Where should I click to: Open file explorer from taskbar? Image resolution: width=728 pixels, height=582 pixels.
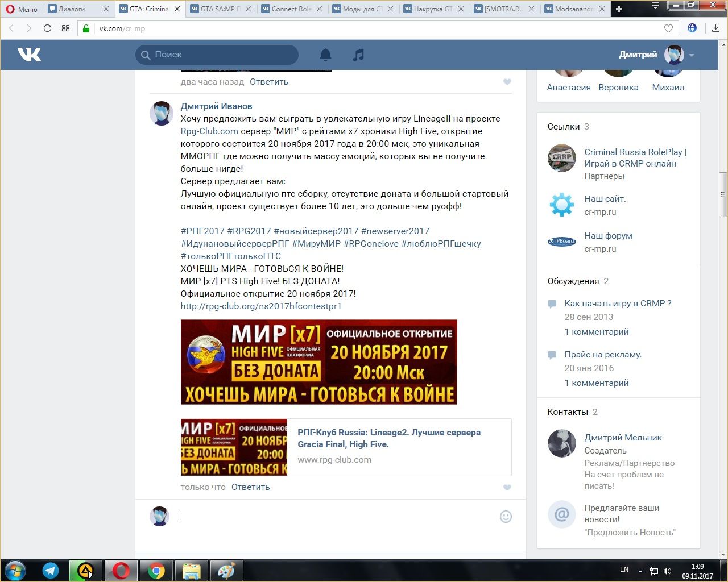(x=191, y=571)
